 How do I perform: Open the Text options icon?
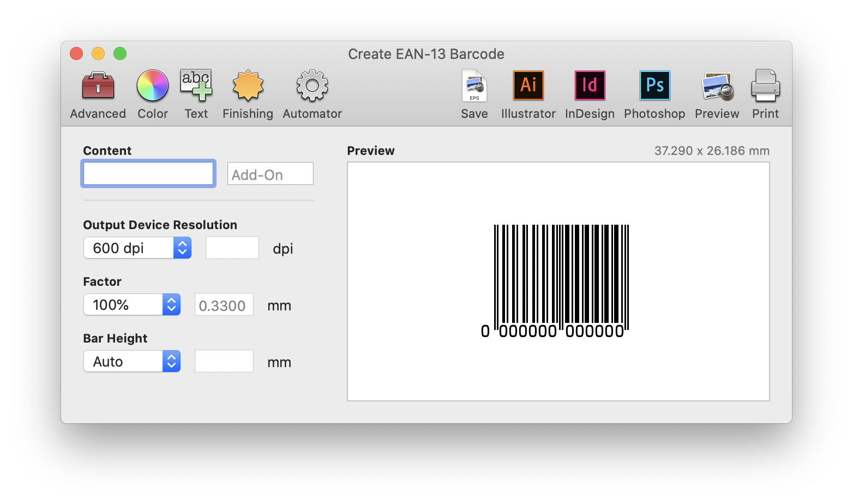[x=196, y=86]
